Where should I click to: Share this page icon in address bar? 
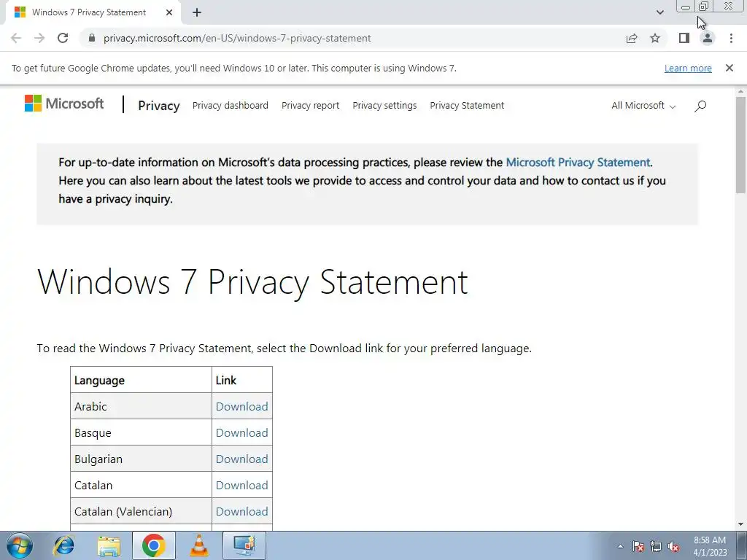pyautogui.click(x=632, y=38)
